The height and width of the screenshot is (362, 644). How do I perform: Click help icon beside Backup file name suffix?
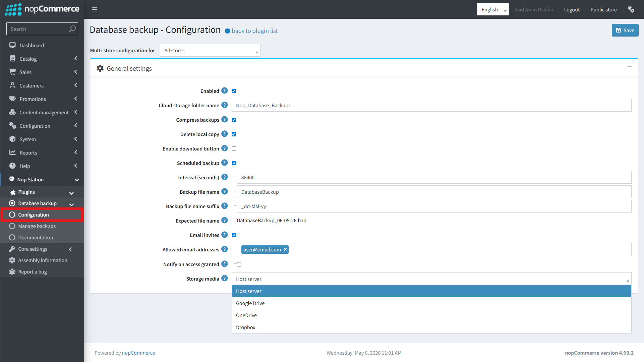point(225,206)
